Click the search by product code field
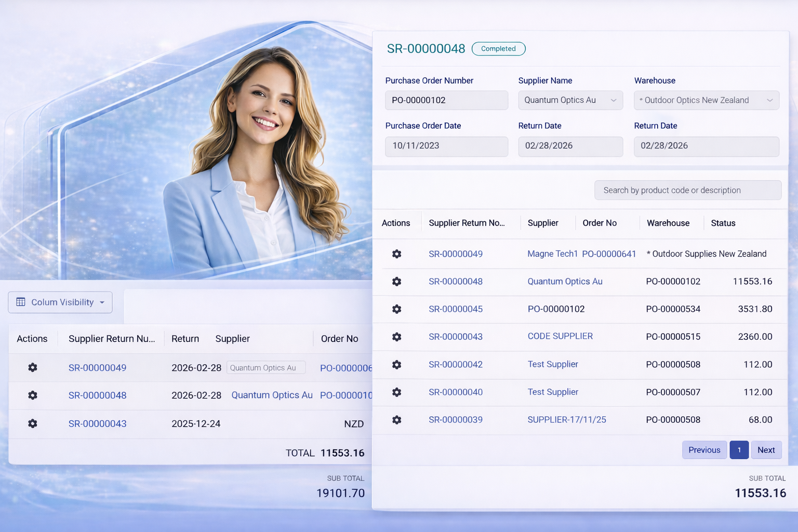The width and height of the screenshot is (798, 532). tap(687, 190)
